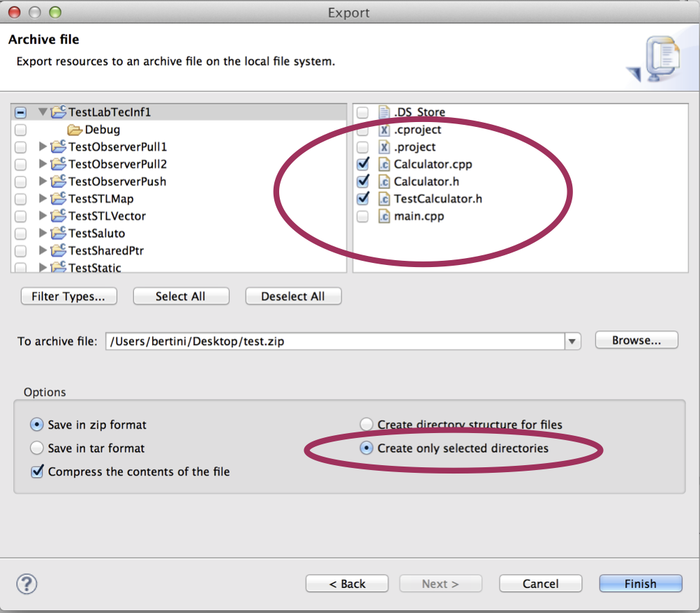Select Create directory structure for files
The height and width of the screenshot is (613, 700).
(366, 424)
